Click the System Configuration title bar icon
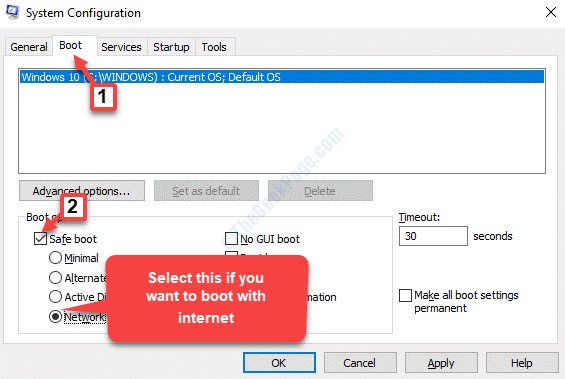565x379 pixels. 12,12
